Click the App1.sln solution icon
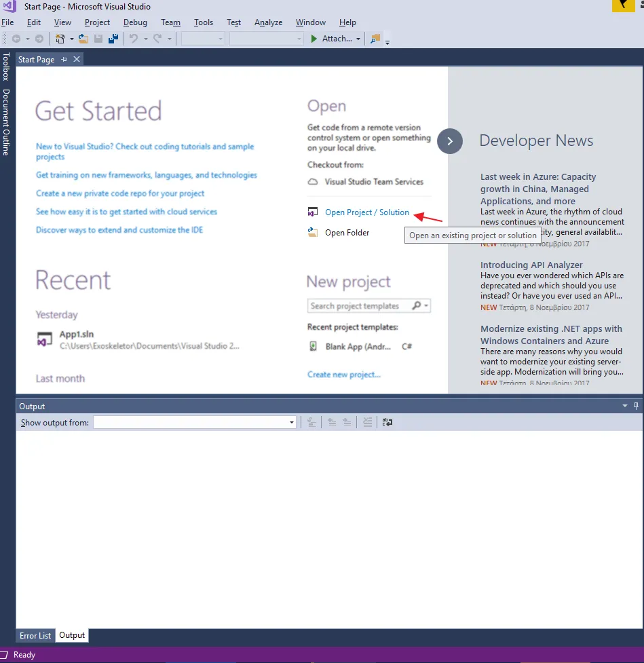The width and height of the screenshot is (644, 663). [45, 339]
